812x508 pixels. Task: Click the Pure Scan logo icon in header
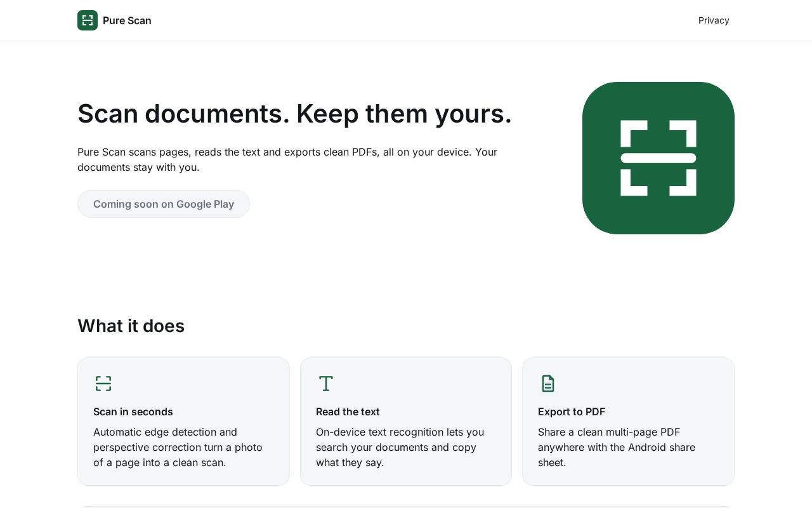pyautogui.click(x=88, y=20)
